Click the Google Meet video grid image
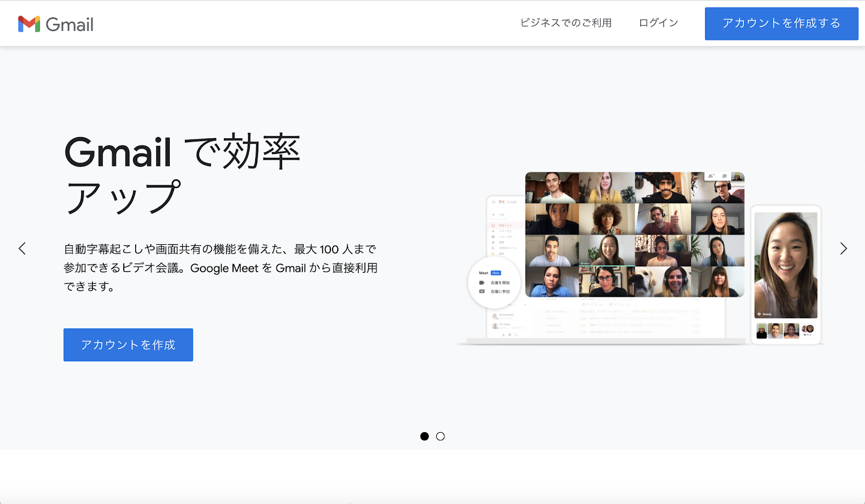Screen dimensions: 865x504 [x=635, y=234]
